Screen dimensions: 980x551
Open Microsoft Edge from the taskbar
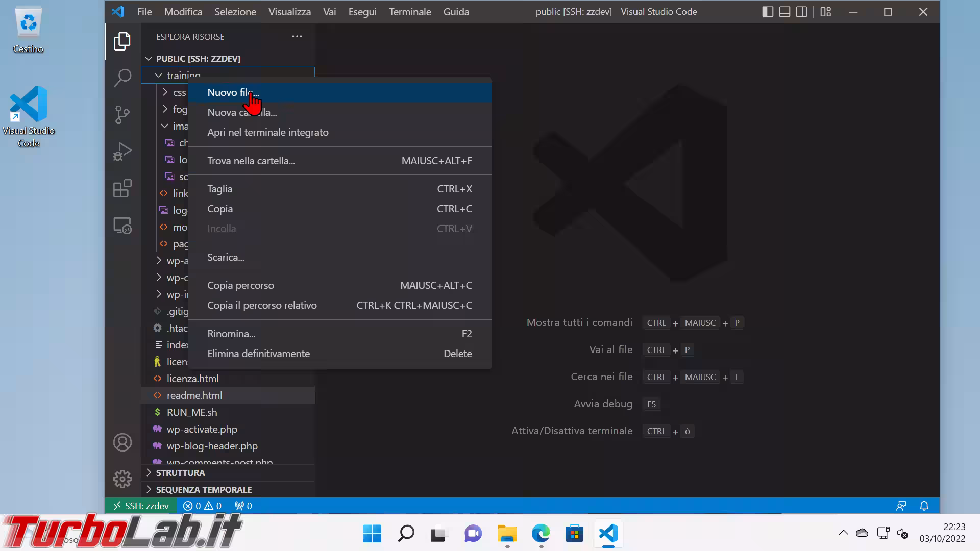(x=541, y=534)
